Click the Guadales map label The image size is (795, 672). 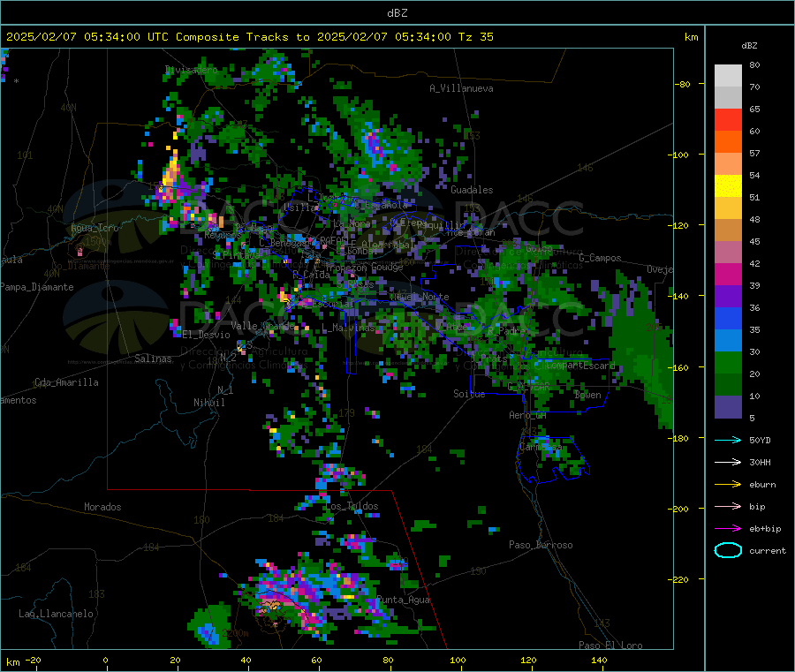(x=472, y=190)
